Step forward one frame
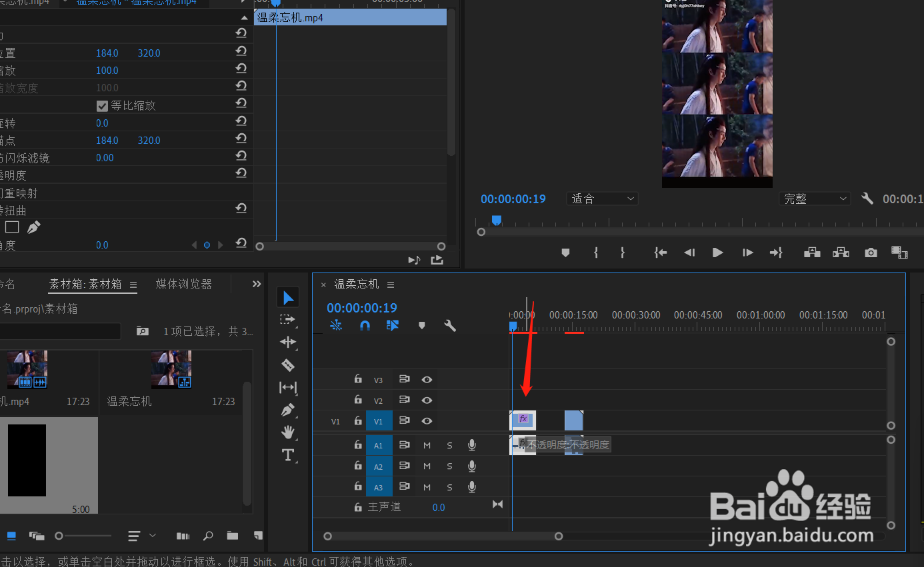 (x=748, y=253)
